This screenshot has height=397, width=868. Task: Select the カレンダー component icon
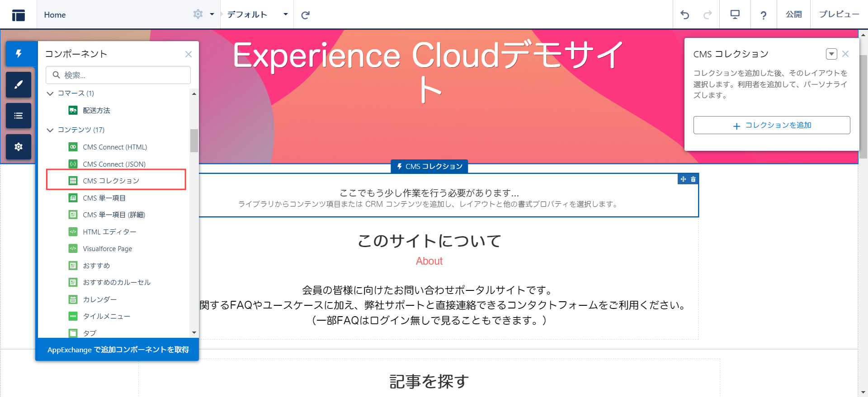[73, 299]
